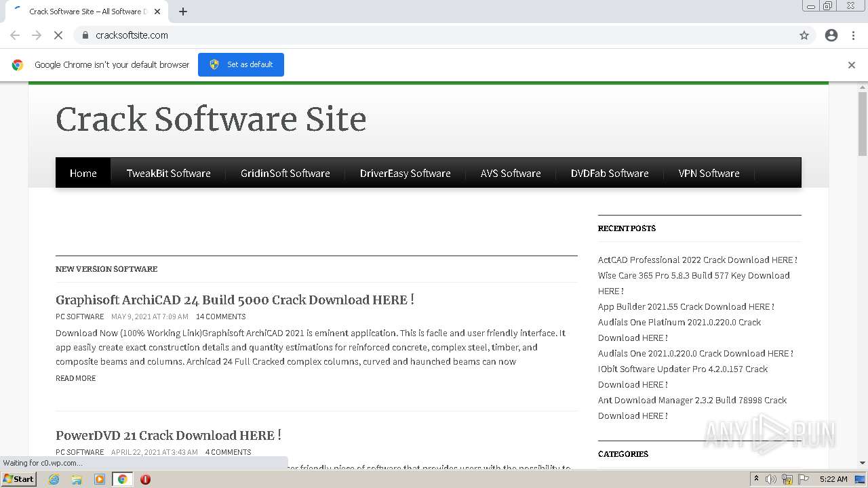The image size is (868, 488).
Task: Open the DriverEasy Software menu item
Action: tap(406, 174)
